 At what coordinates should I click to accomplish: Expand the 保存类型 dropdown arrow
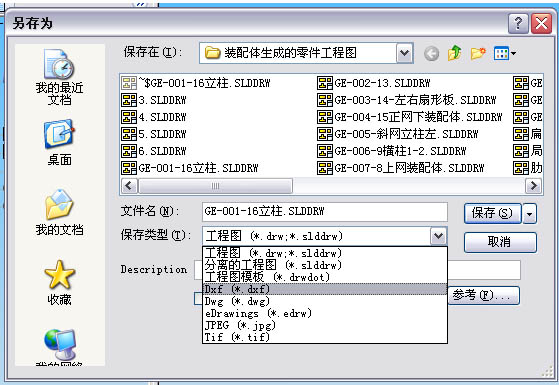(439, 236)
